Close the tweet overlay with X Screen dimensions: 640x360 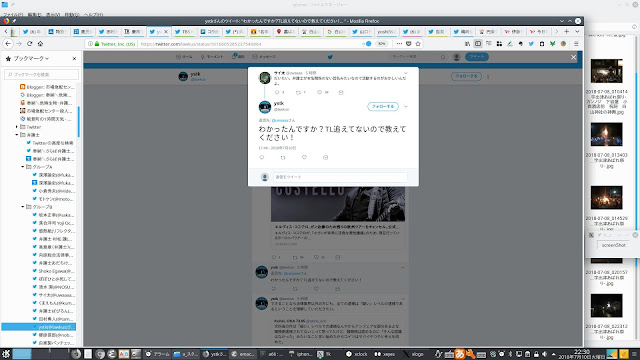[x=573, y=58]
